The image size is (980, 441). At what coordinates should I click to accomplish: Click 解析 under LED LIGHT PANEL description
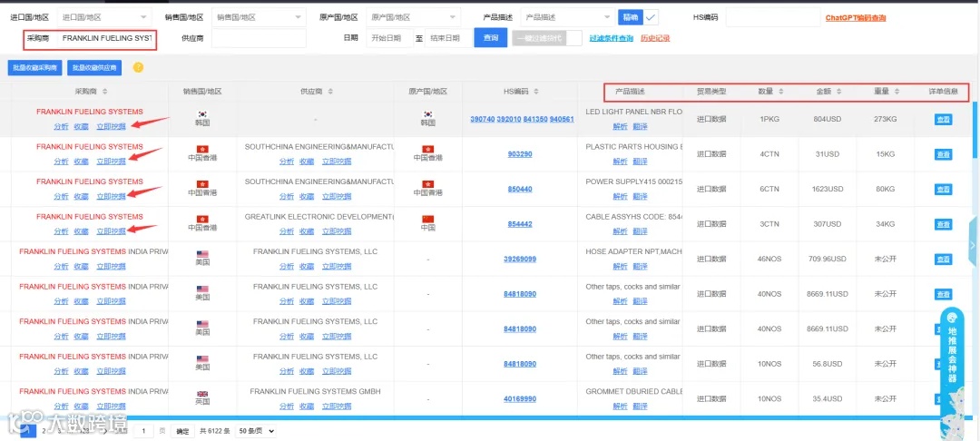tap(620, 126)
